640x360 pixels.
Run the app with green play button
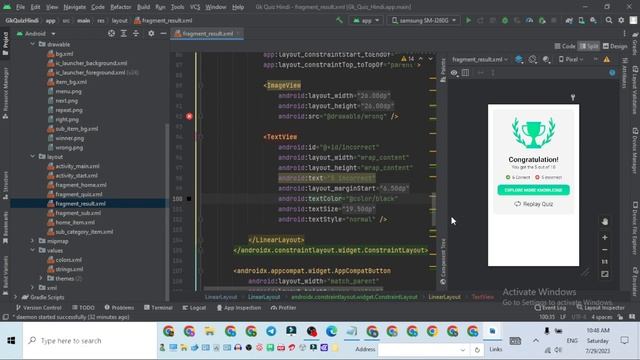click(469, 20)
